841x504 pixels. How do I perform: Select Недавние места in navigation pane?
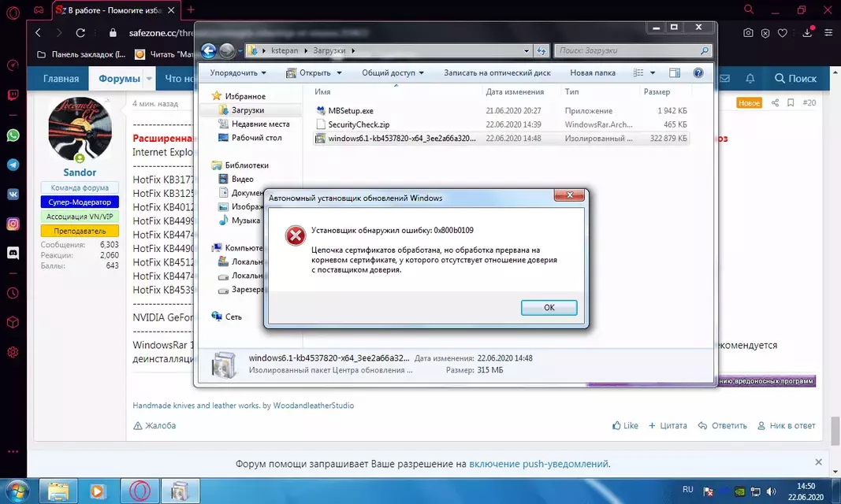pyautogui.click(x=260, y=124)
